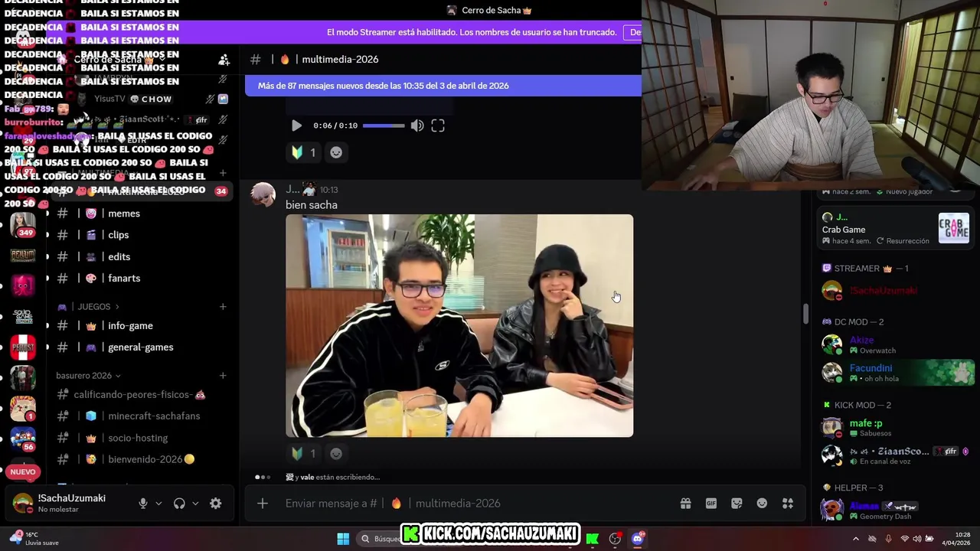This screenshot has width=980, height=551.
Task: Mute the audio attachment volume icon
Action: (x=417, y=126)
